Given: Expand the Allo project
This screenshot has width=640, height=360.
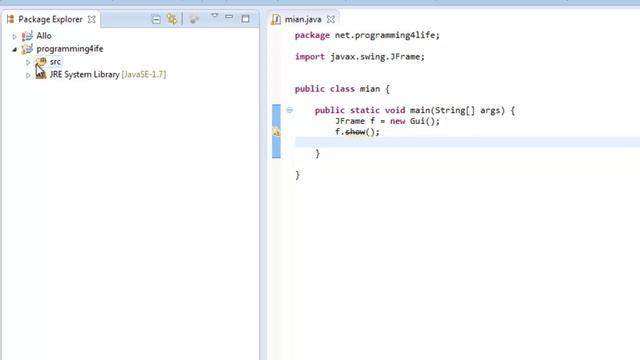Looking at the screenshot, I should click(x=15, y=36).
